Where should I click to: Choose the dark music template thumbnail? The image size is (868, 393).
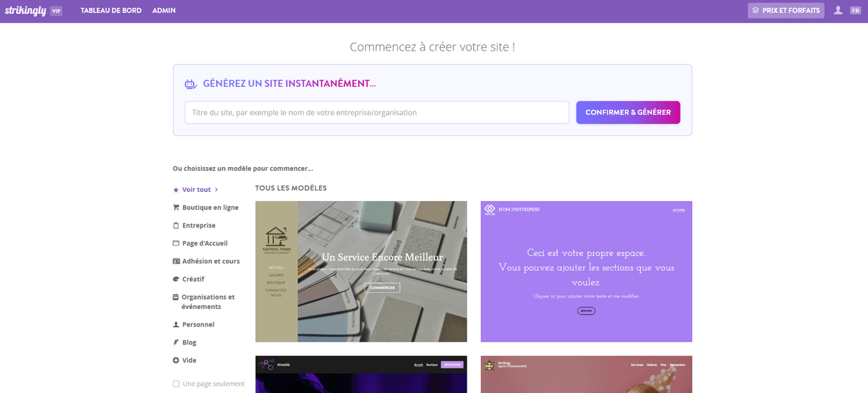361,374
